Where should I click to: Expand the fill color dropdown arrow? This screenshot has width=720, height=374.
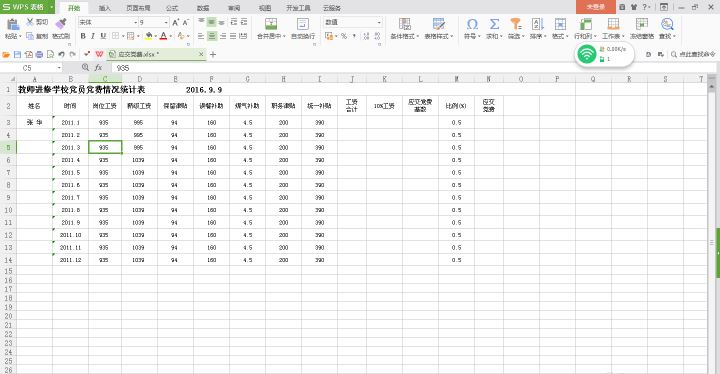click(156, 36)
